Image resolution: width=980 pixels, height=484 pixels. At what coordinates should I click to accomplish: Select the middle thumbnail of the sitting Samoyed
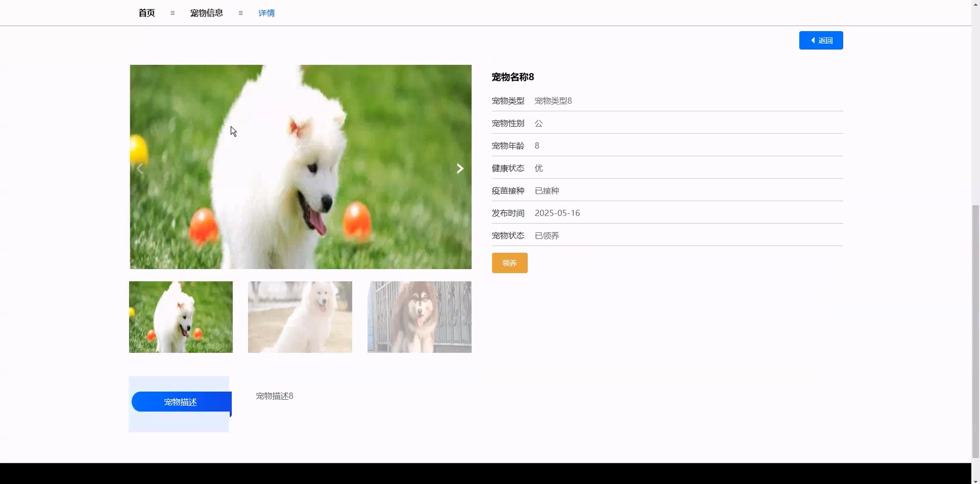[x=300, y=317]
